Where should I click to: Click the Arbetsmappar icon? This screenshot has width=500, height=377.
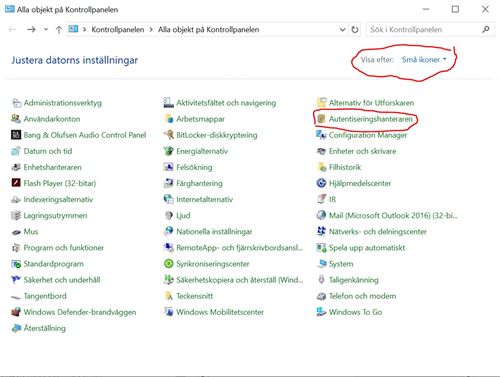(169, 119)
